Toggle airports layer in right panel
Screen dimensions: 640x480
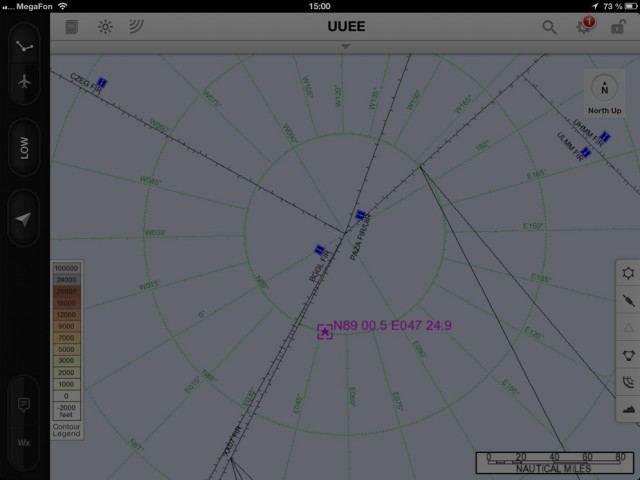pyautogui.click(x=628, y=273)
